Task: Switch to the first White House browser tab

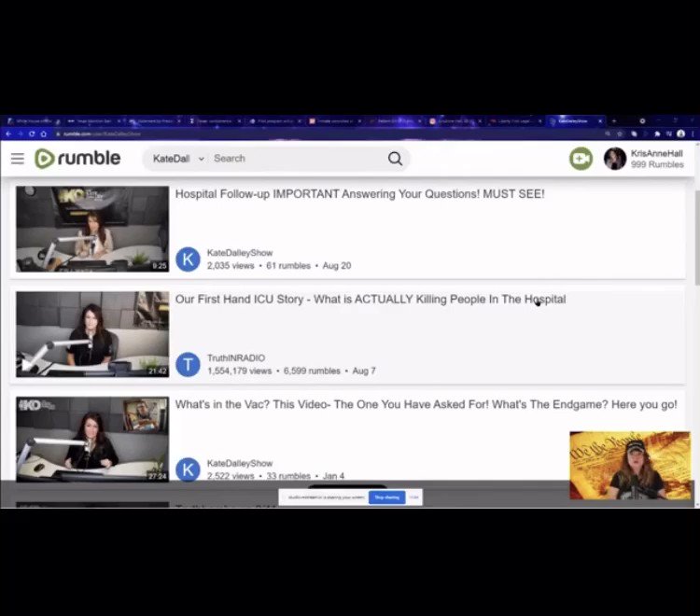Action: pos(34,121)
